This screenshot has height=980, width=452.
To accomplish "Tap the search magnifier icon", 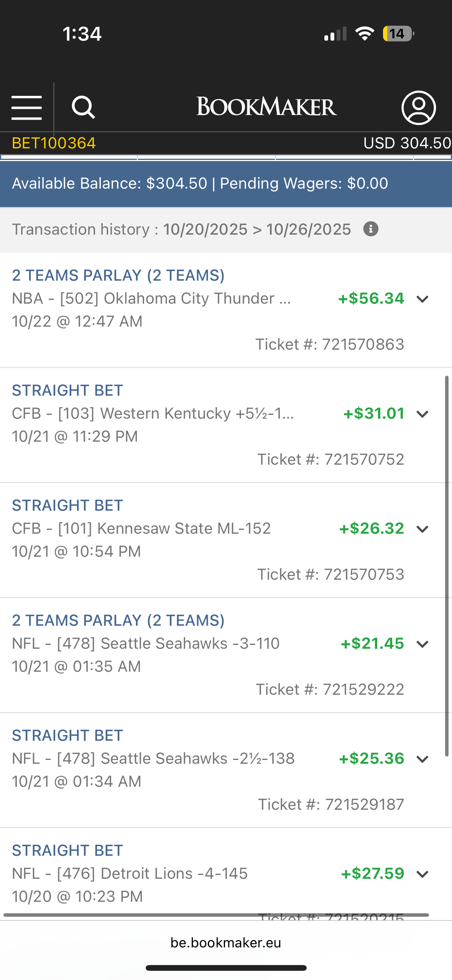I will tap(83, 107).
